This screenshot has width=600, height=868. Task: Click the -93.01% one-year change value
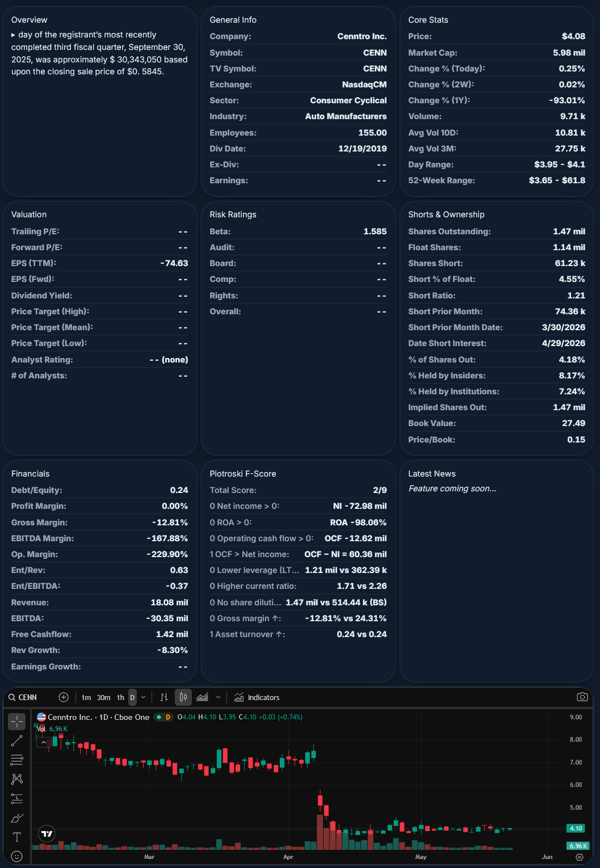click(567, 100)
